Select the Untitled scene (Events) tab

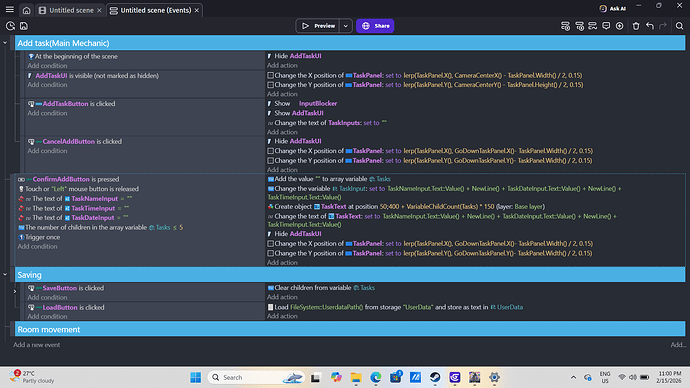(x=154, y=10)
